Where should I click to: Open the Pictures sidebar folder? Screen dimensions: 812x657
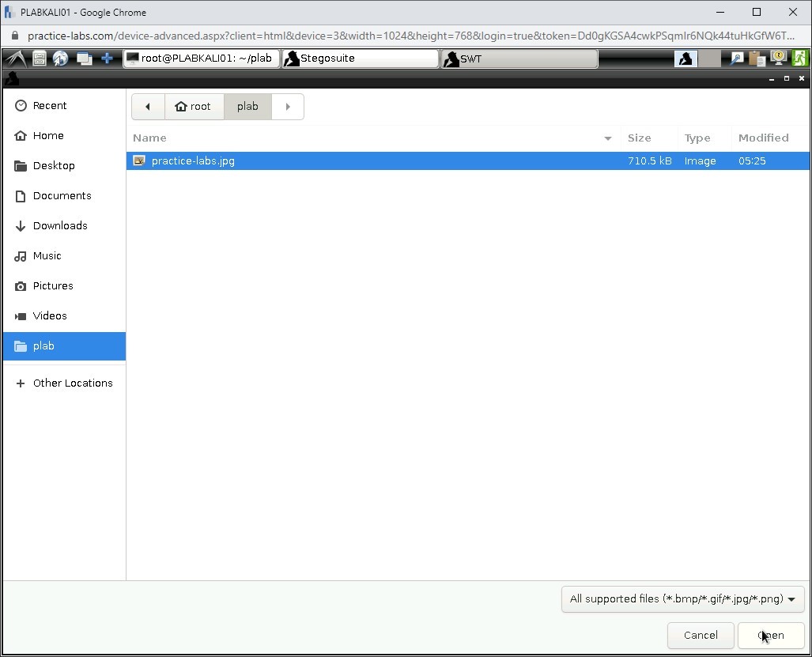(53, 285)
